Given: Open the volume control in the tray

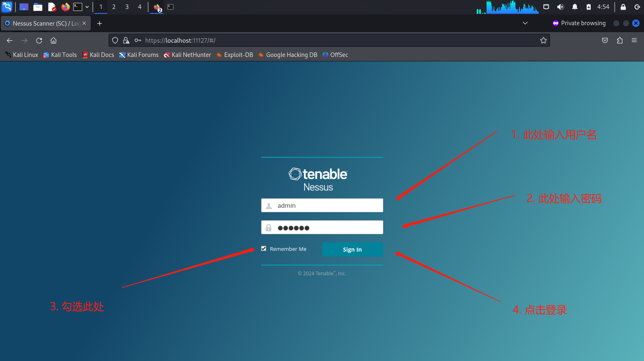Looking at the screenshot, I should (x=560, y=7).
